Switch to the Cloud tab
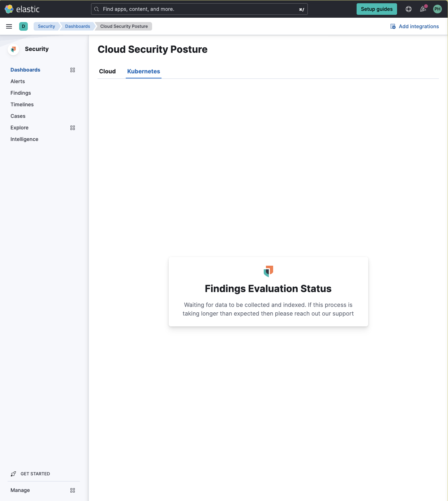 (x=107, y=71)
